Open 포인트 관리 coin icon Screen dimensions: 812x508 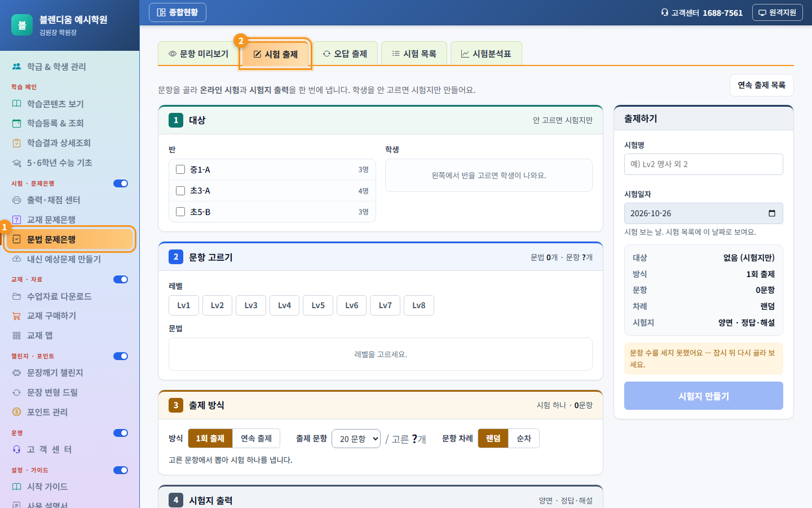click(17, 412)
